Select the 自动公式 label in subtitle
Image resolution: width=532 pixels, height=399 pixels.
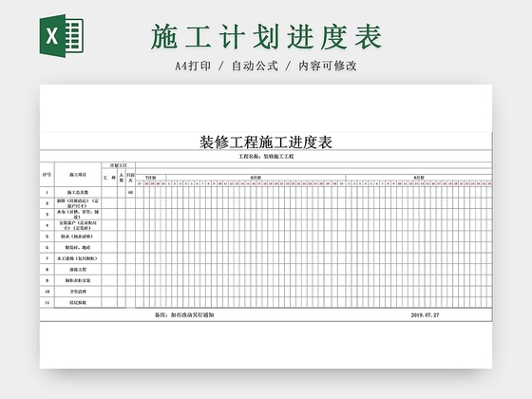coord(255,66)
